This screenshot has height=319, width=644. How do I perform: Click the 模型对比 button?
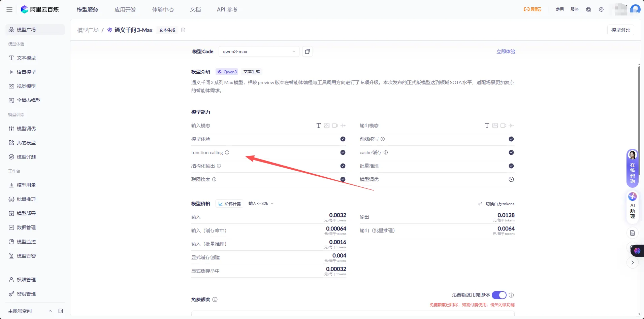coord(620,30)
